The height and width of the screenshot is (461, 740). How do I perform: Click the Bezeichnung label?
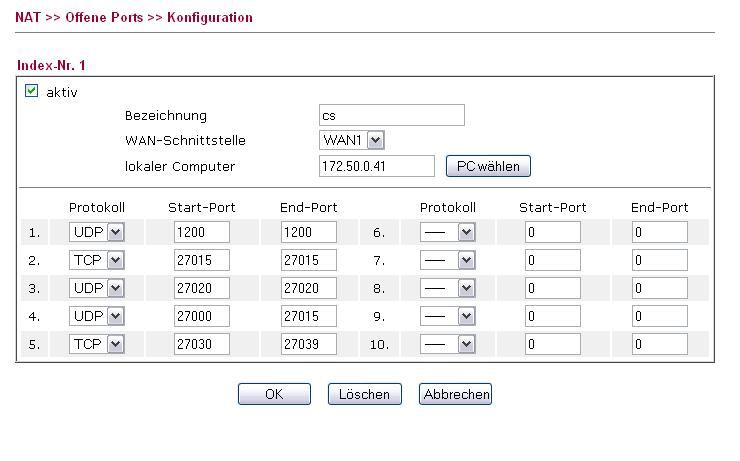(166, 116)
